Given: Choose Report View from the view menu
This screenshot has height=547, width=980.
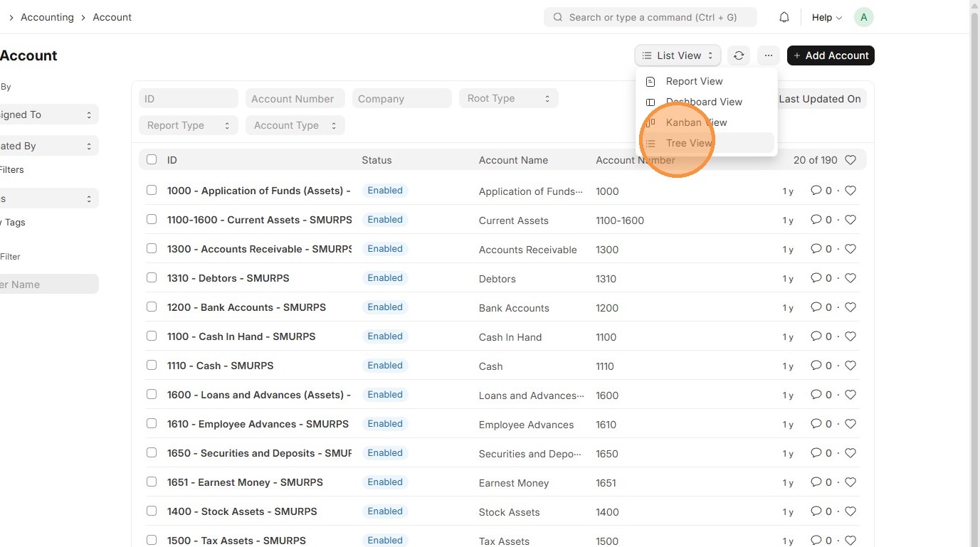Looking at the screenshot, I should pyautogui.click(x=706, y=81).
